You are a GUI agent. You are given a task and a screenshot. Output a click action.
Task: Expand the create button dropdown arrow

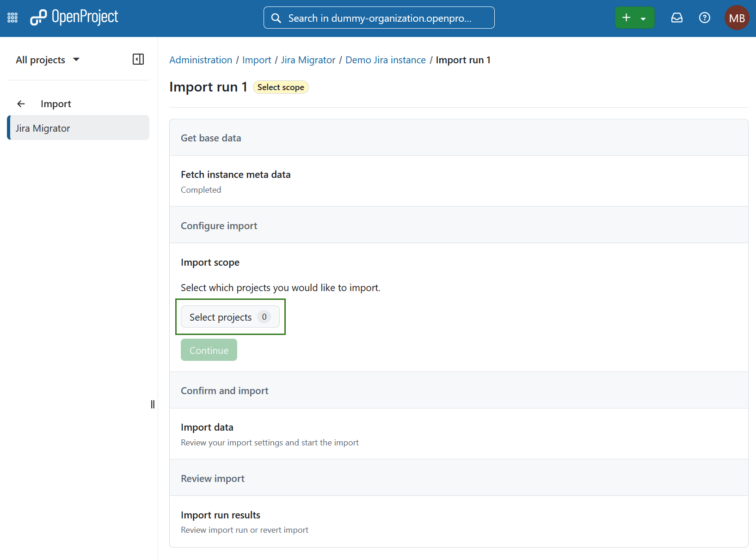643,18
